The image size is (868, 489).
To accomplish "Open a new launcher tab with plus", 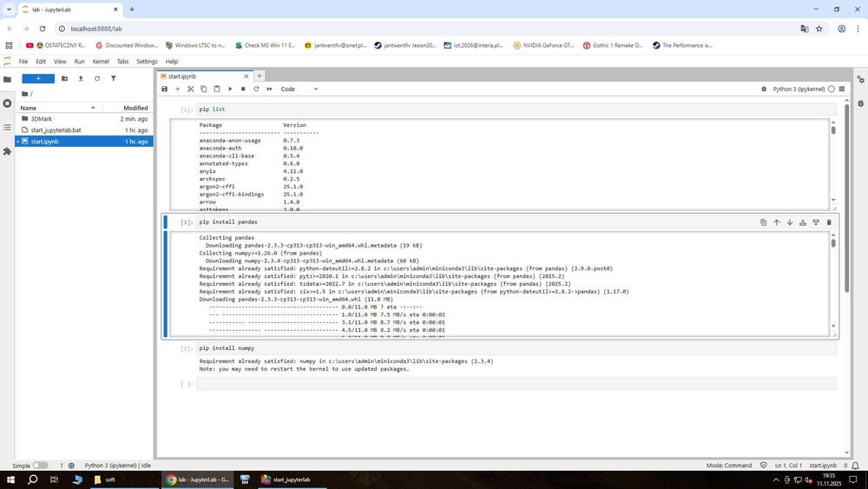I will click(x=259, y=76).
